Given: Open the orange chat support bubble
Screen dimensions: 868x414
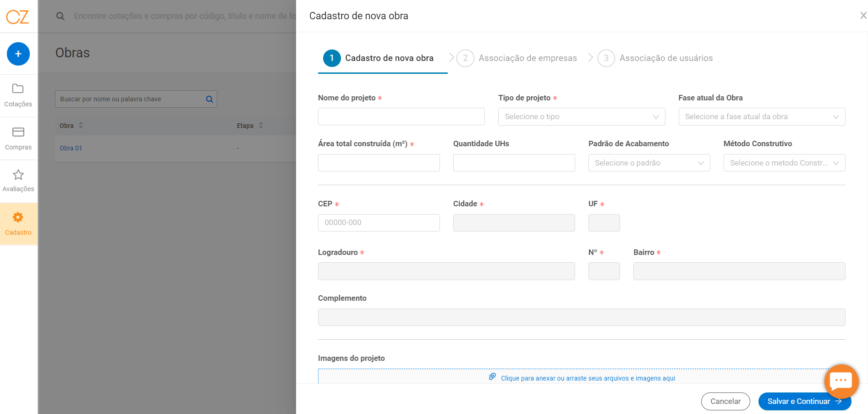Looking at the screenshot, I should pos(841,381).
